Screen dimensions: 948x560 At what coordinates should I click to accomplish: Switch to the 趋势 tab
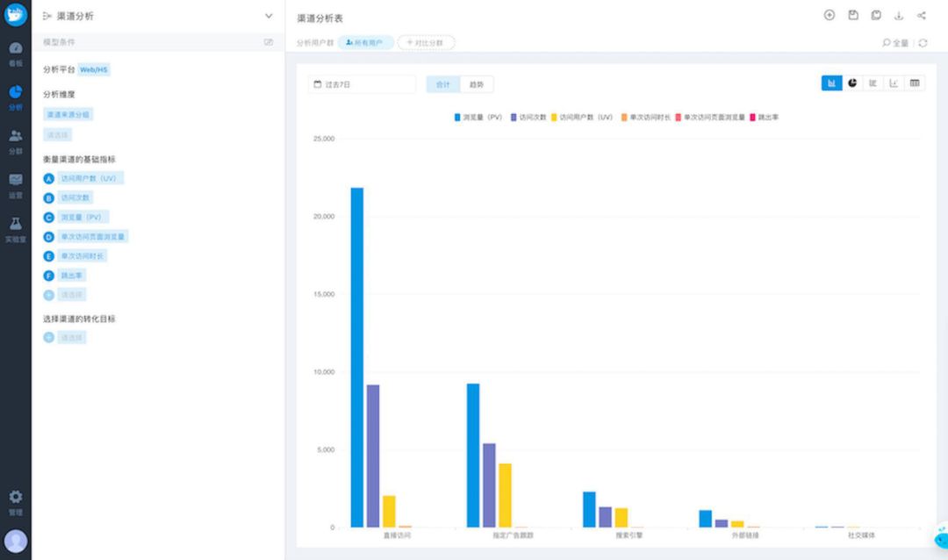(x=477, y=84)
